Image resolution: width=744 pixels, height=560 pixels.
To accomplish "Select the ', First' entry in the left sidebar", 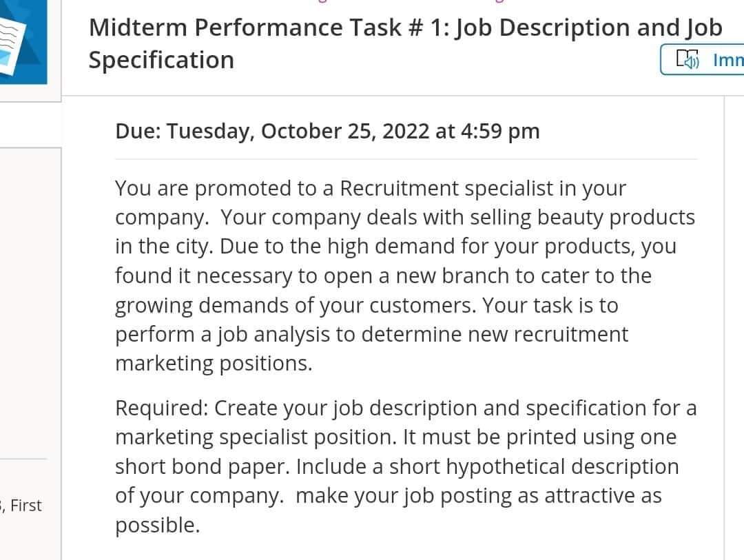I will (x=24, y=505).
